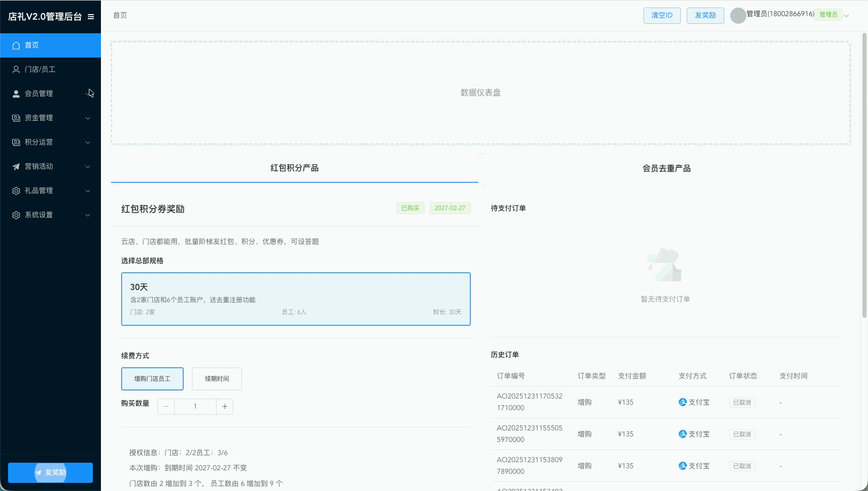Click the 门店/员工 person icon

tap(16, 70)
